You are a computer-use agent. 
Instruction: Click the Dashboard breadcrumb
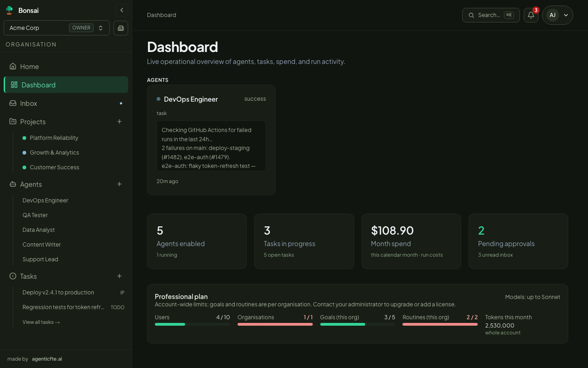(161, 15)
